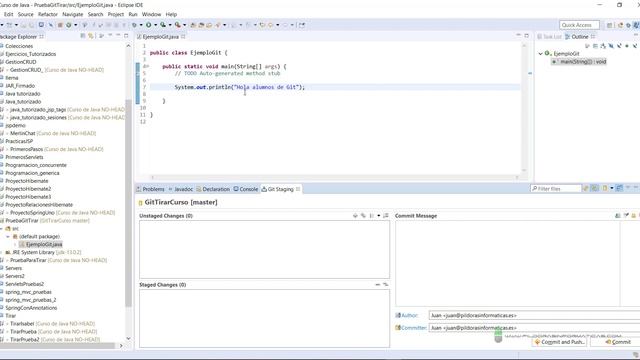This screenshot has height=360, width=640.
Task: Maximize the editor area icon
Action: pyautogui.click(x=527, y=36)
